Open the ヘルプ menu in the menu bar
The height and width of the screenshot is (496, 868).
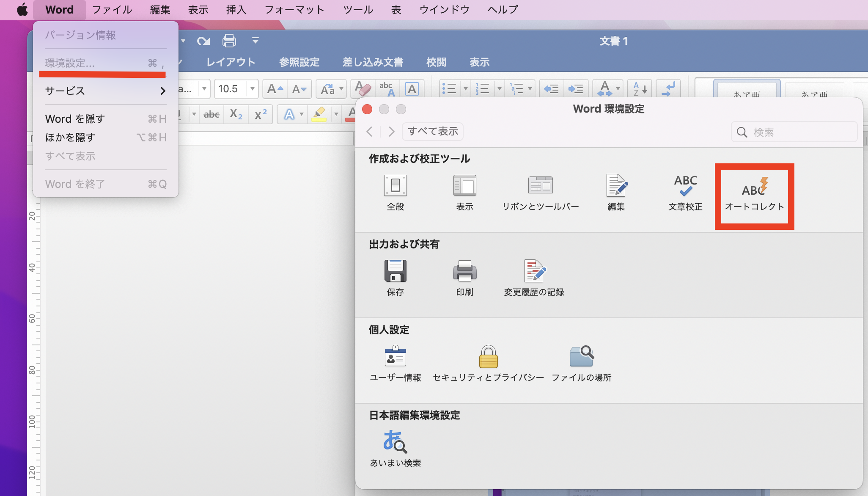click(x=503, y=10)
